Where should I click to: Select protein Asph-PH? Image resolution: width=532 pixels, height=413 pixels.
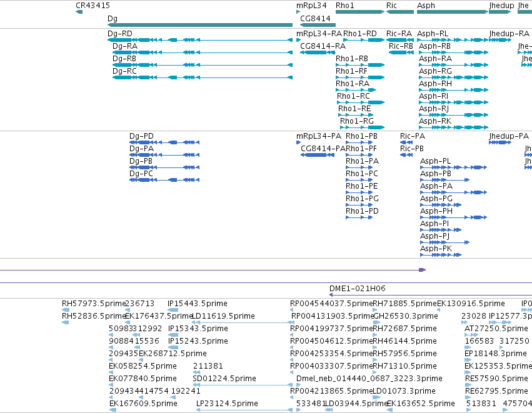tap(454, 217)
